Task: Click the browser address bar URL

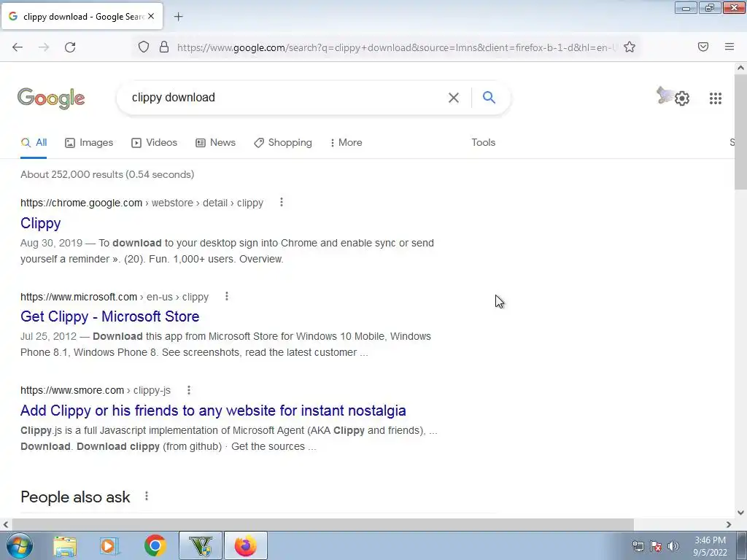Action: tap(396, 47)
